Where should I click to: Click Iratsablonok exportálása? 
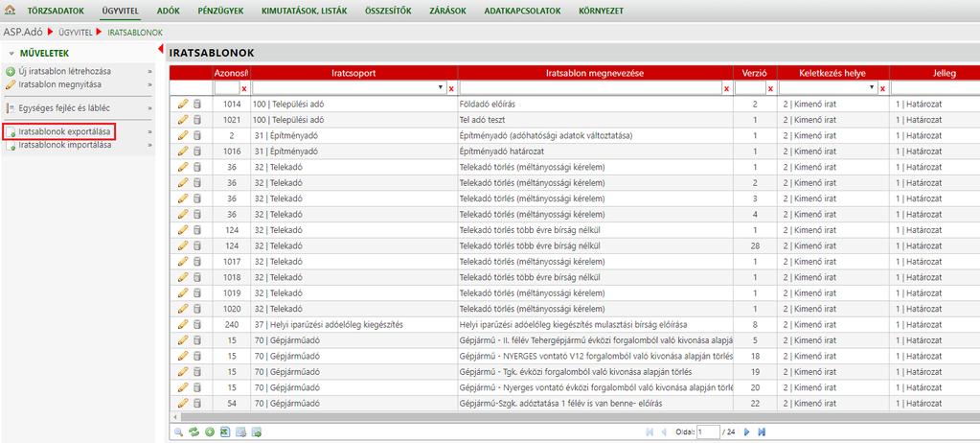[x=64, y=132]
